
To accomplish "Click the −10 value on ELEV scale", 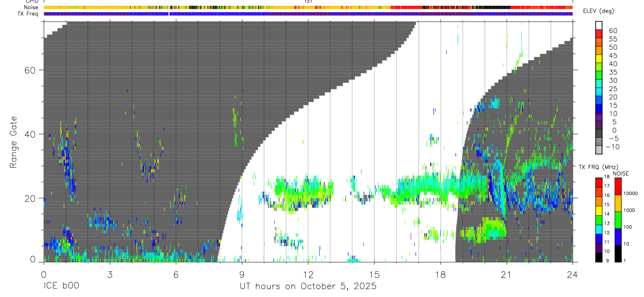I will [614, 147].
